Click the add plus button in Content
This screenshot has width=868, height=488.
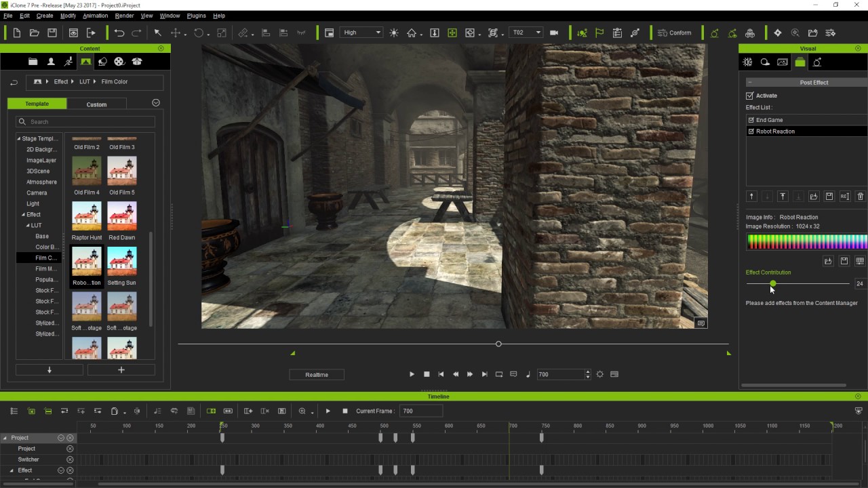click(x=121, y=370)
